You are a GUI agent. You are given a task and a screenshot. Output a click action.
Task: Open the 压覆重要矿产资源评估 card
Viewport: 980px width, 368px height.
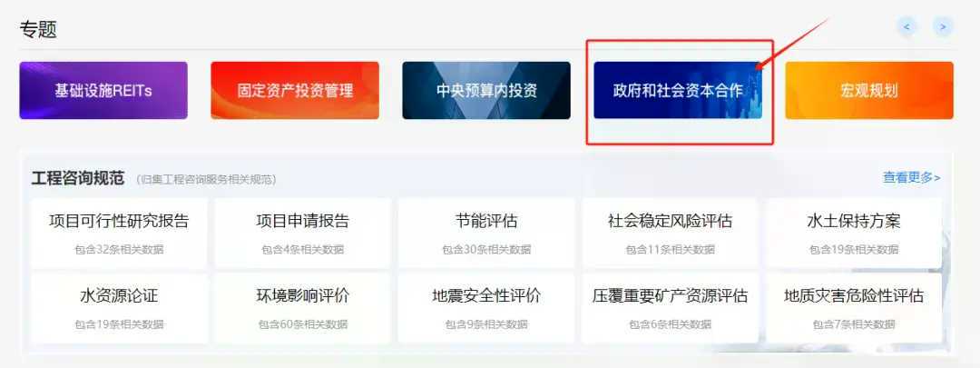[x=670, y=308]
